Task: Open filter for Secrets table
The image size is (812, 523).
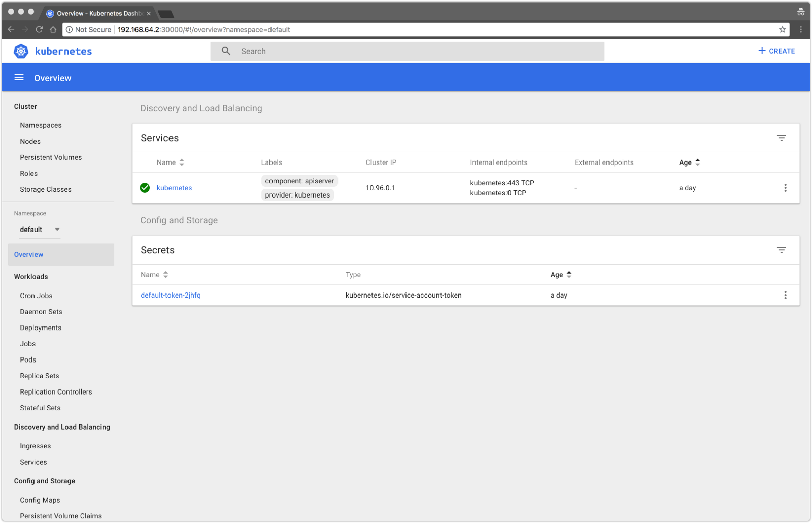Action: coord(781,250)
